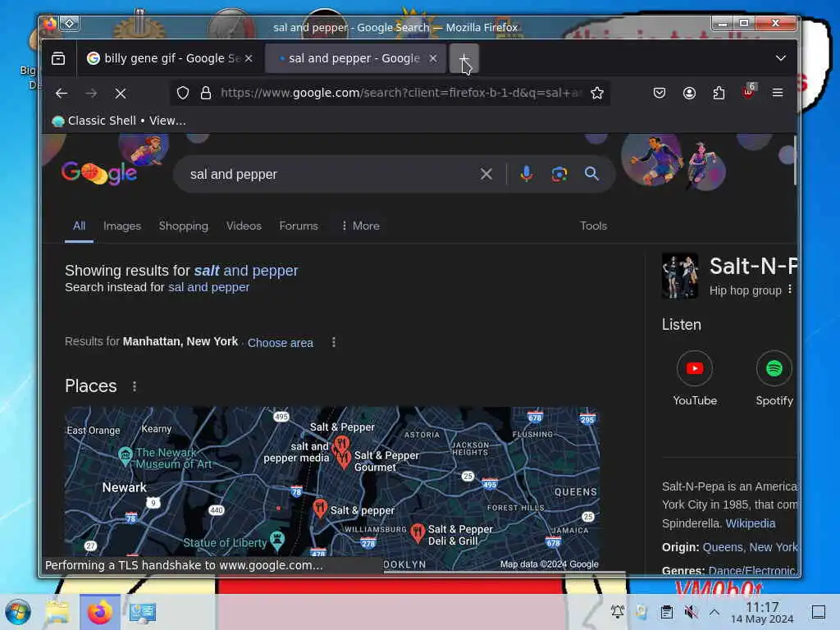Open location results options menu
840x630 pixels.
[x=334, y=342]
